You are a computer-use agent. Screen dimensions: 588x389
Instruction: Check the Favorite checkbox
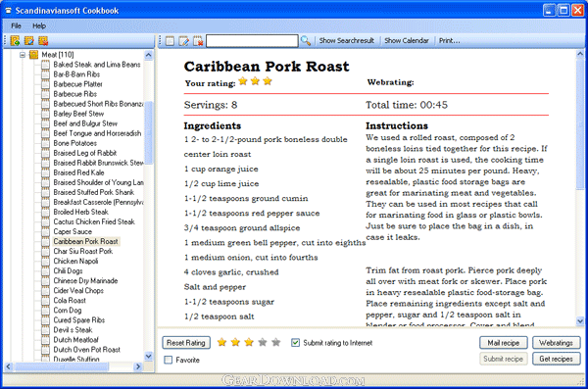[169, 360]
